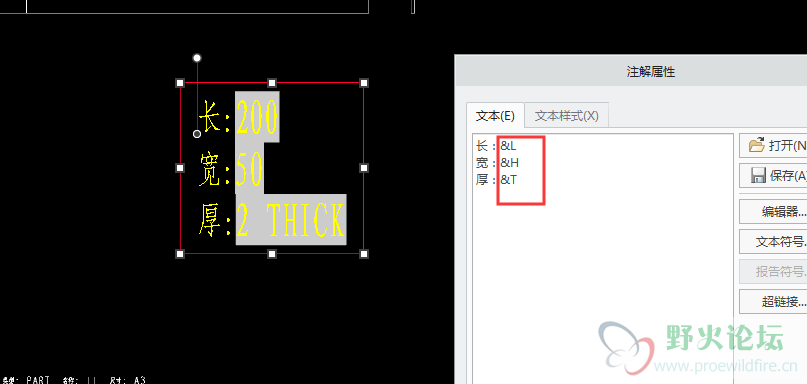Switch to the 文本(E) tab
Viewport: 807px width, 384px height.
[x=495, y=115]
